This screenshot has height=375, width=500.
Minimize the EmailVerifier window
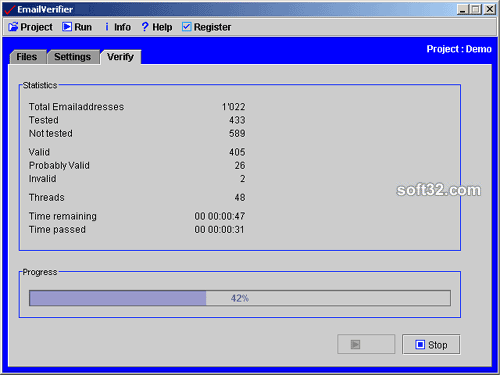(462, 9)
